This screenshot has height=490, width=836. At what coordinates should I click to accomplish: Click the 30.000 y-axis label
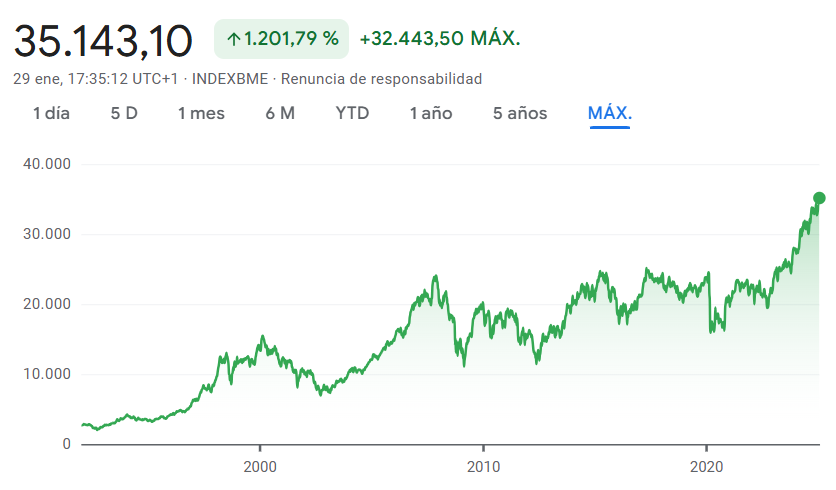pyautogui.click(x=47, y=234)
